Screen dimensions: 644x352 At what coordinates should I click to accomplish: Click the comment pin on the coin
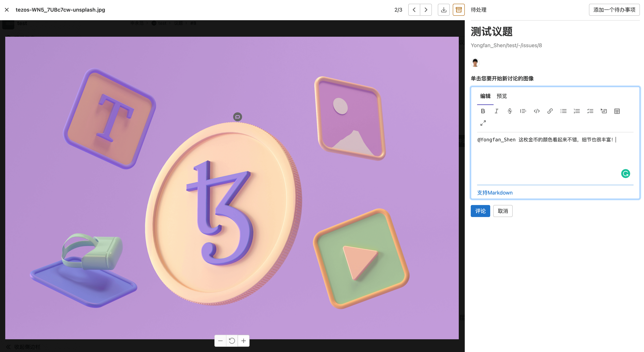(x=237, y=117)
